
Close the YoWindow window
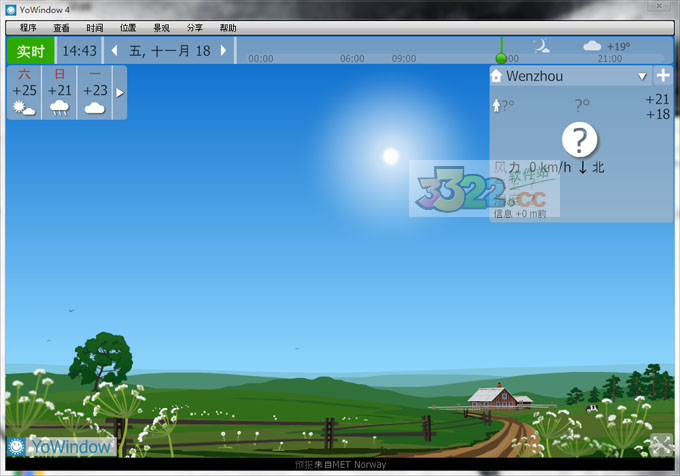pos(659,6)
